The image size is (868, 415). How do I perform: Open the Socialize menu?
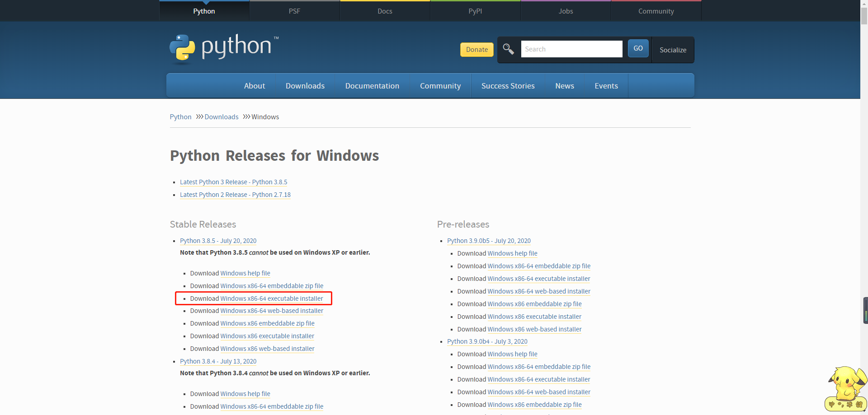pyautogui.click(x=672, y=50)
